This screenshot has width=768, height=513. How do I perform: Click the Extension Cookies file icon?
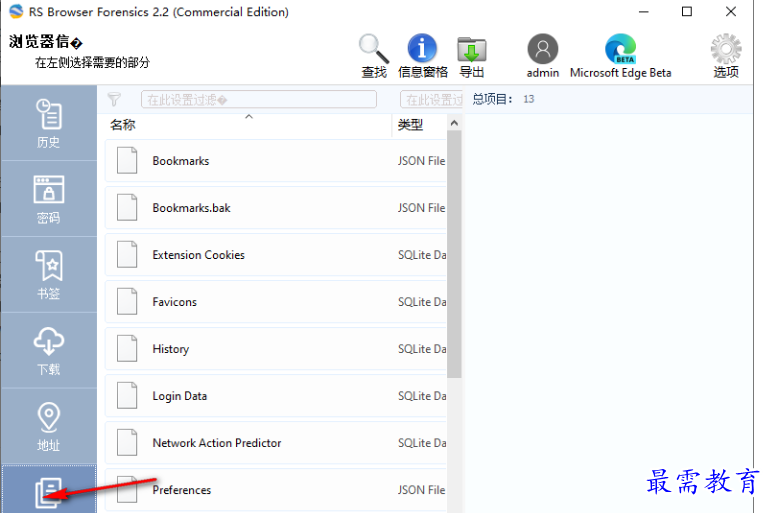click(127, 255)
